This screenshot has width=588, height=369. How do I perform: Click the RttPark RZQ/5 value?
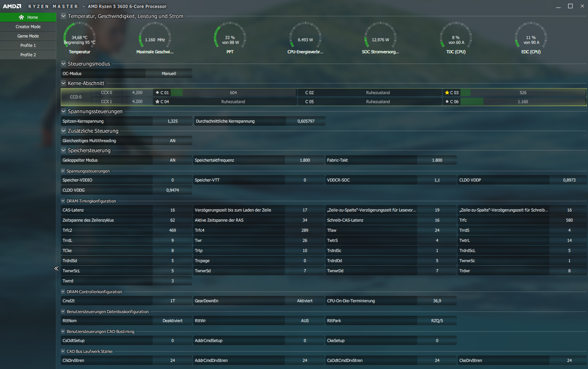click(x=437, y=321)
